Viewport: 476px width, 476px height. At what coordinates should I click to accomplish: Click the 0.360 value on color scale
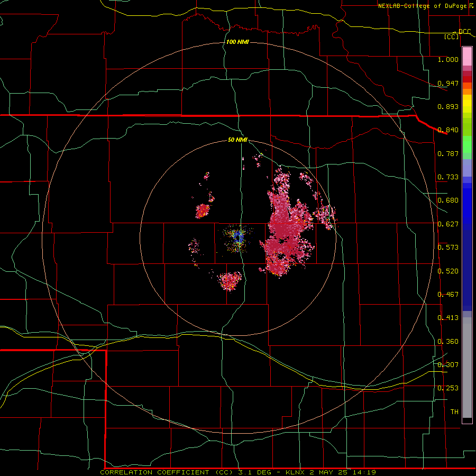click(x=448, y=342)
